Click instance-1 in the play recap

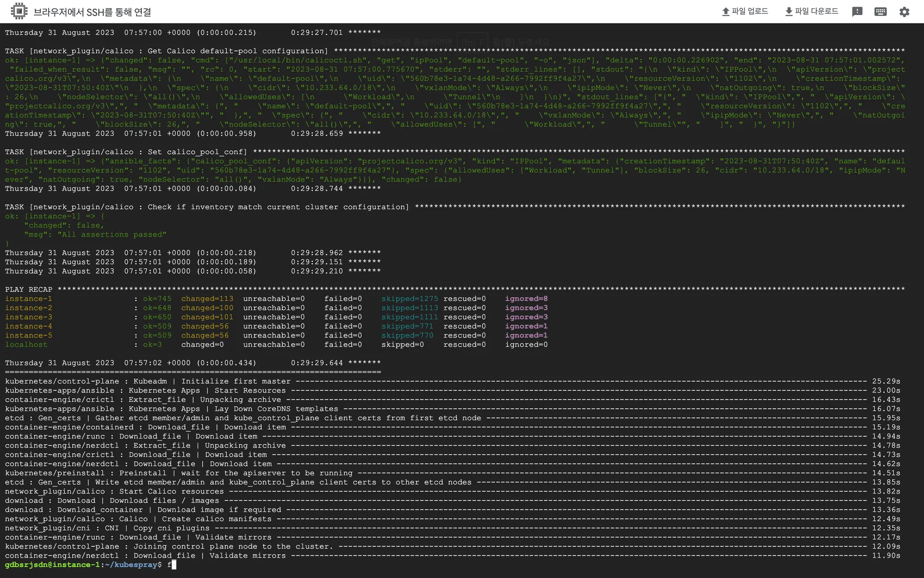point(28,298)
